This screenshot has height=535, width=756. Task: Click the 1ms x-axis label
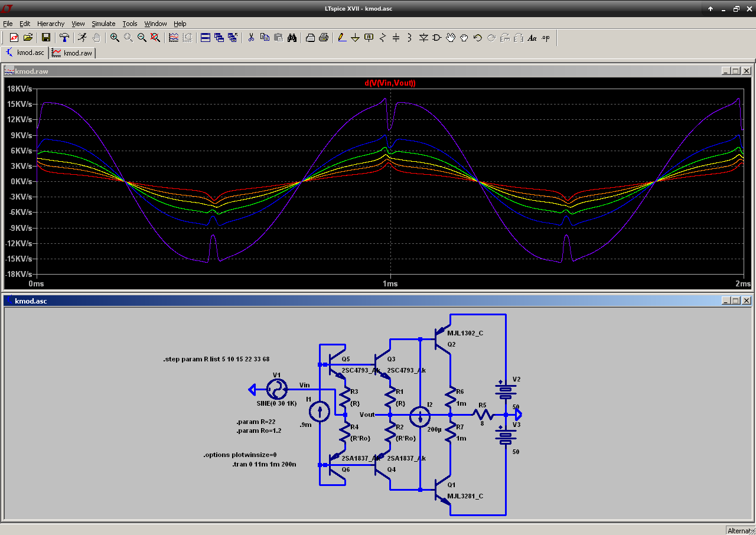(x=390, y=283)
